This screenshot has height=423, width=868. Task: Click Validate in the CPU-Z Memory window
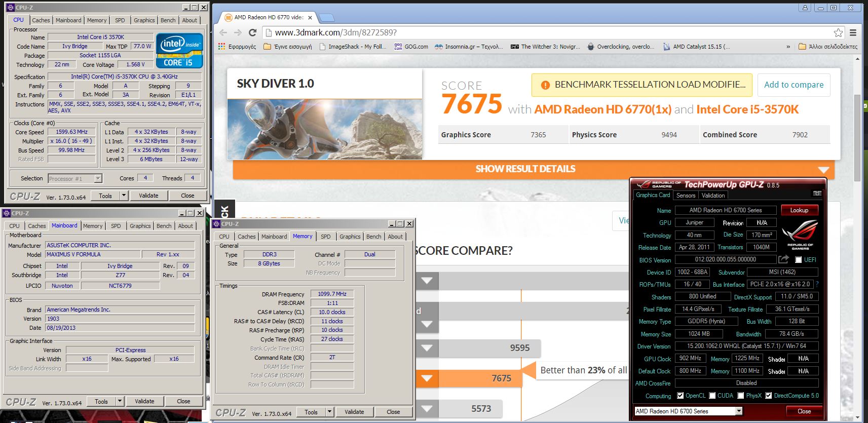coord(354,412)
